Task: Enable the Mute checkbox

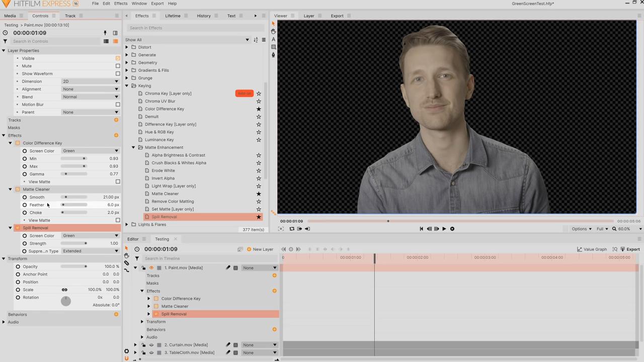Action: pyautogui.click(x=118, y=66)
